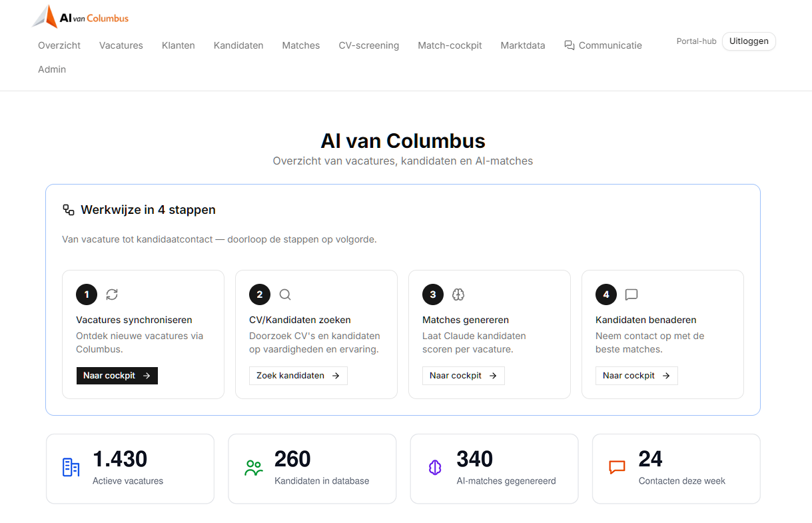The height and width of the screenshot is (523, 812).
Task: Click the workflow icon beside Werkwijze in 4 stappen
Action: click(69, 210)
